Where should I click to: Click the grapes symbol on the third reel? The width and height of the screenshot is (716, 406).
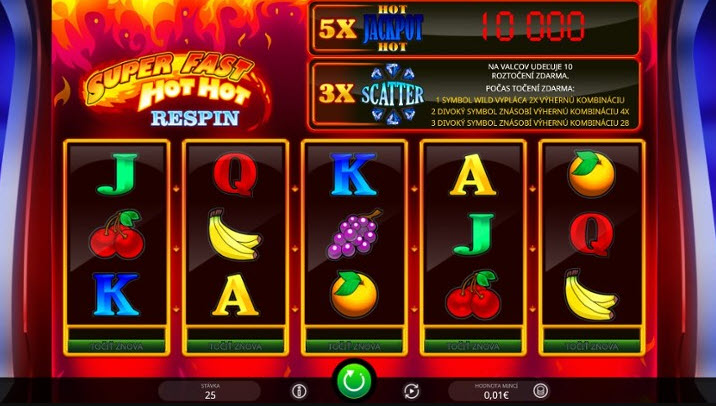(x=354, y=235)
